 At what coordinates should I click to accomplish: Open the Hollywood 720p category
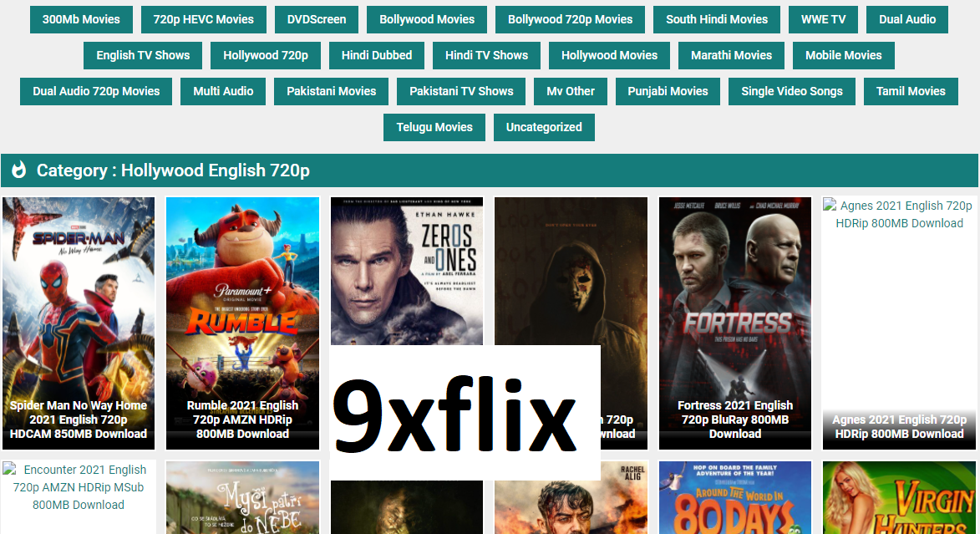(x=266, y=55)
